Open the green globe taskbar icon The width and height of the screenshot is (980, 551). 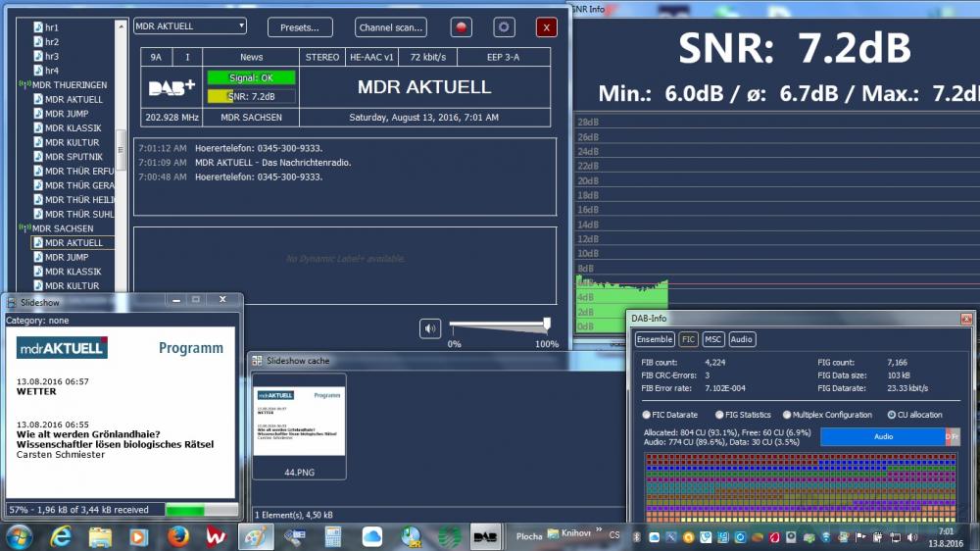(x=449, y=536)
